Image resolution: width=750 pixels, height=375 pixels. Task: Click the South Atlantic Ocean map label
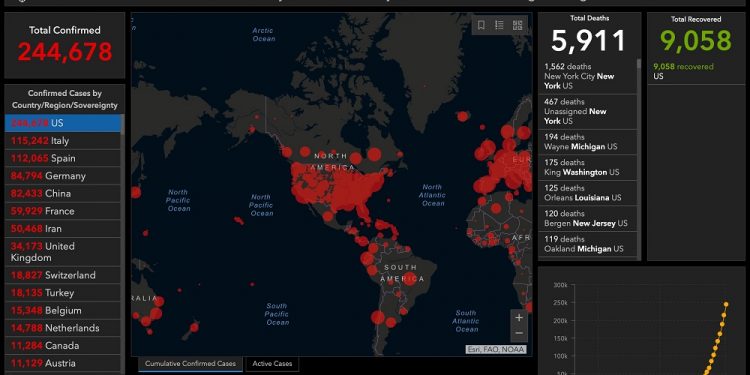pyautogui.click(x=466, y=321)
